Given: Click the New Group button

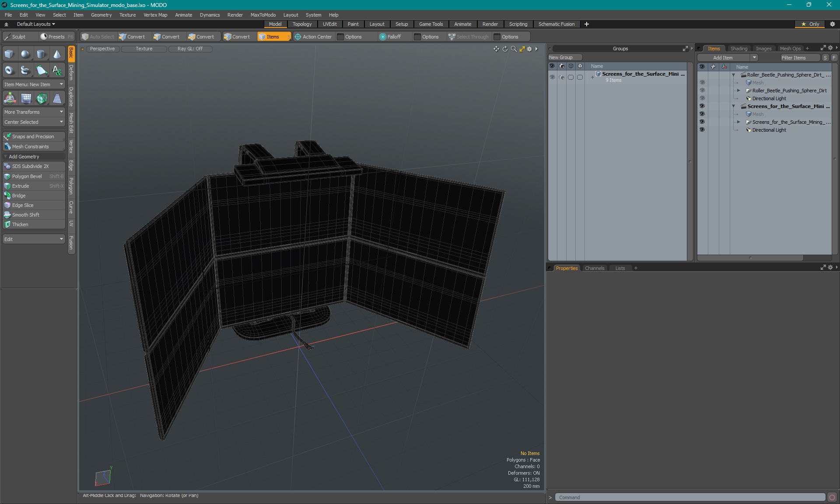Looking at the screenshot, I should click(x=565, y=57).
